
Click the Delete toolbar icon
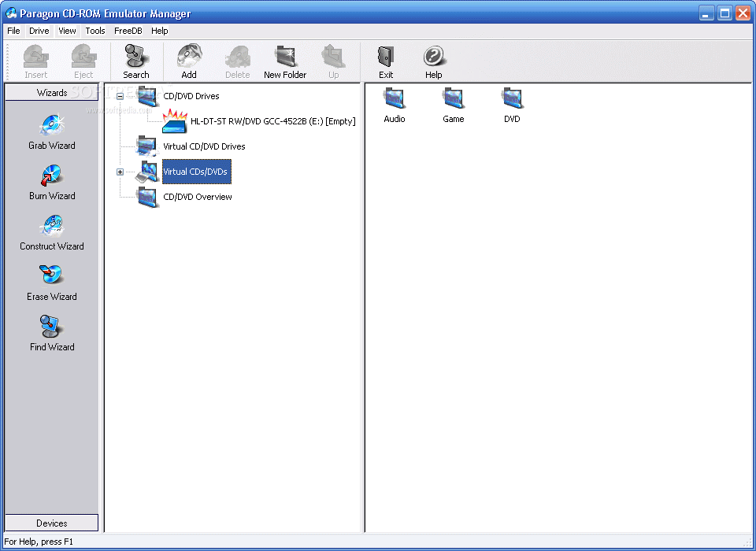[x=238, y=57]
